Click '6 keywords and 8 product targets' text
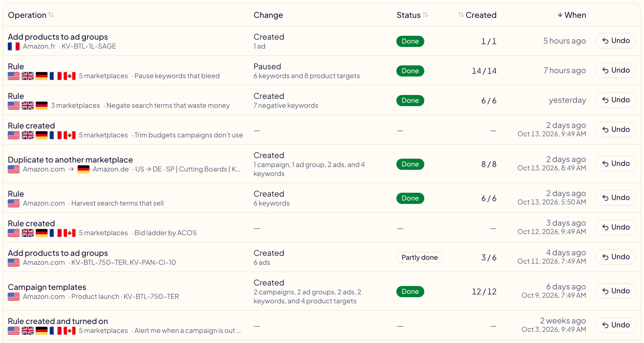644x343 pixels. pos(307,76)
